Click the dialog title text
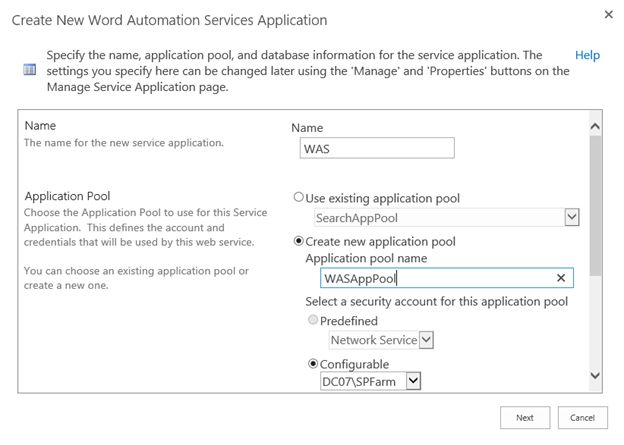 click(x=169, y=20)
